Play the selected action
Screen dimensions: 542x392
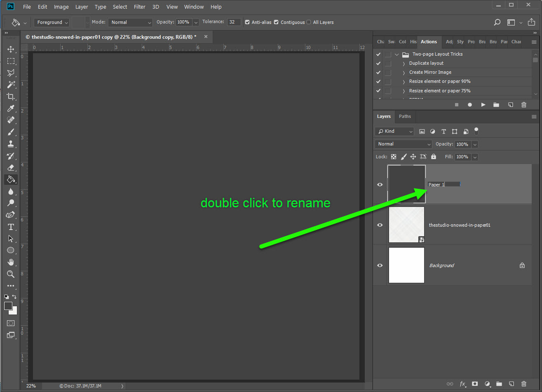click(x=483, y=105)
